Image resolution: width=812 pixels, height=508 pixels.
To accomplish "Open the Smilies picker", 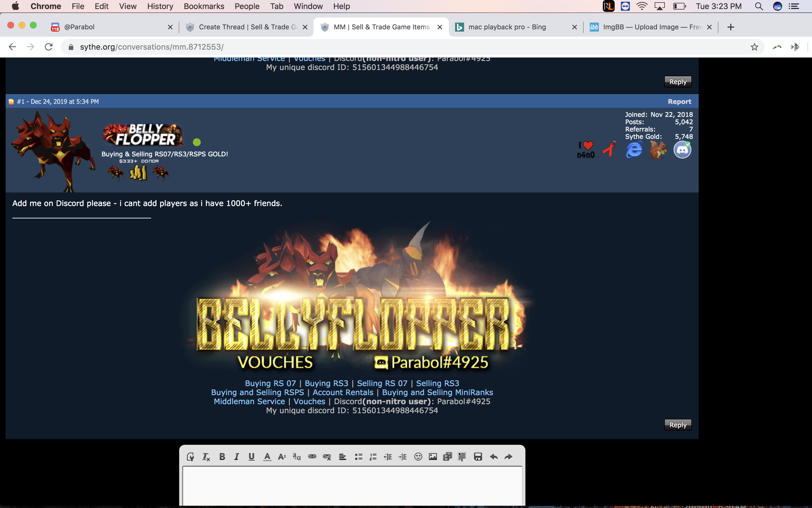I will point(418,457).
